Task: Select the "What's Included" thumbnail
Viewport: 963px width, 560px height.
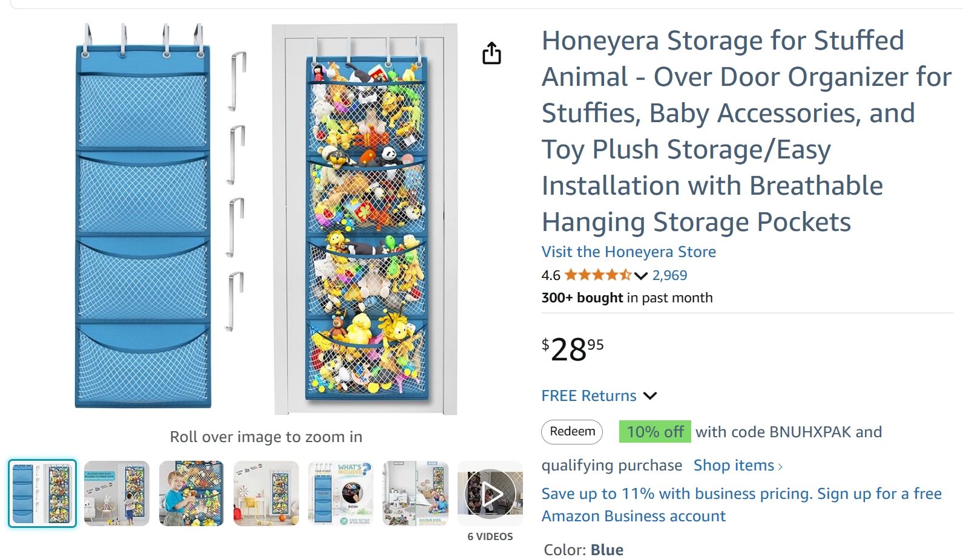Action: [341, 493]
